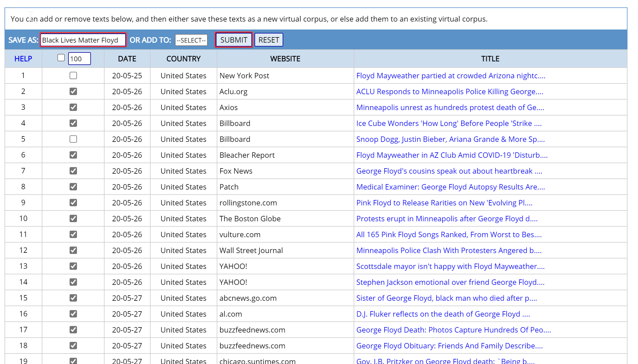Image resolution: width=638 pixels, height=364 pixels.
Task: Open 'Sister of George Floyd, black man' link
Action: [x=447, y=298]
